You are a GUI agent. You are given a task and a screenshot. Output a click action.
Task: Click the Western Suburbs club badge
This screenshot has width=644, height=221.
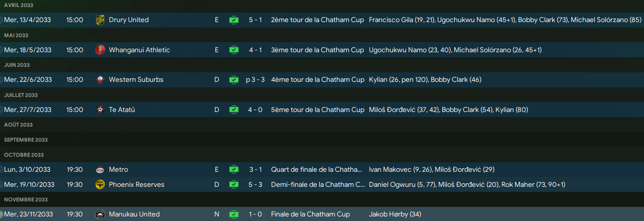pyautogui.click(x=100, y=79)
